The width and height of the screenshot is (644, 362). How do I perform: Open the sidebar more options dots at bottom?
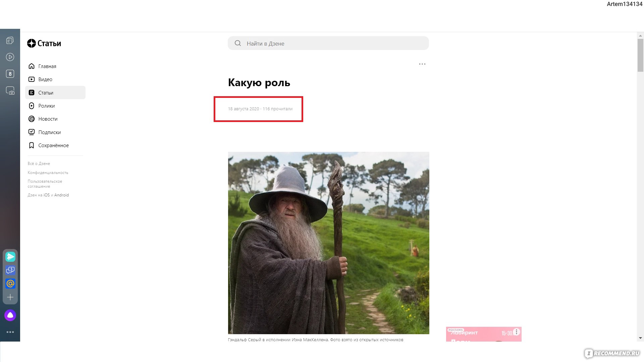[10, 332]
